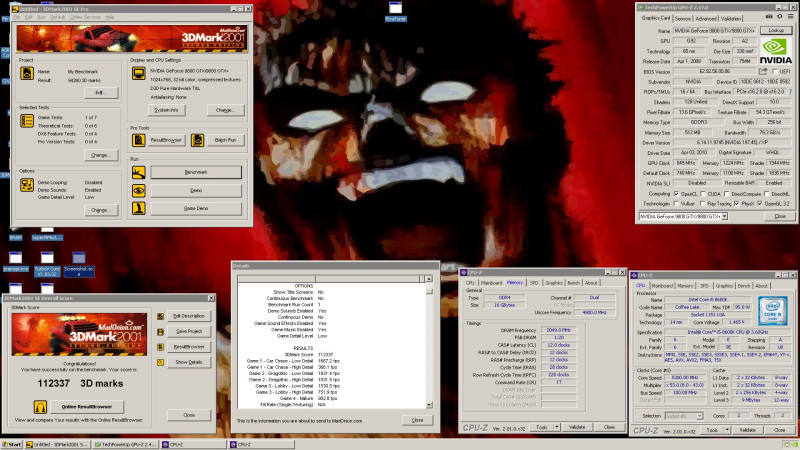Viewport: 800px width, 450px height.
Task: Click the Batch Run icon under Pro Tools
Action: point(197,140)
